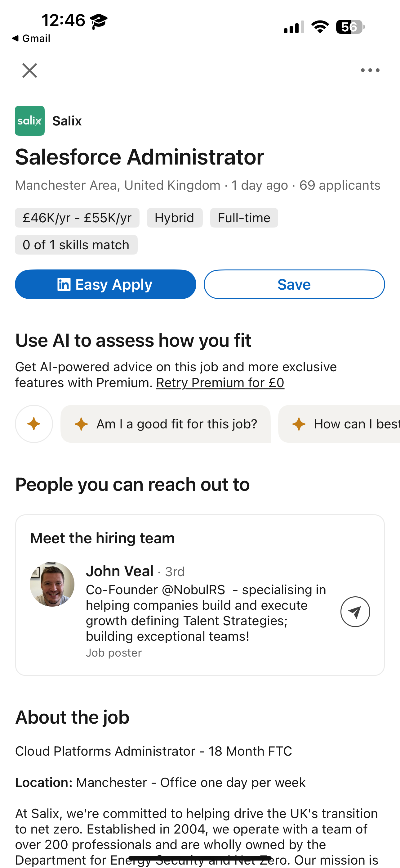Screen dimensions: 400x868
Task: Expand the 69 applicants information
Action: 340,185
